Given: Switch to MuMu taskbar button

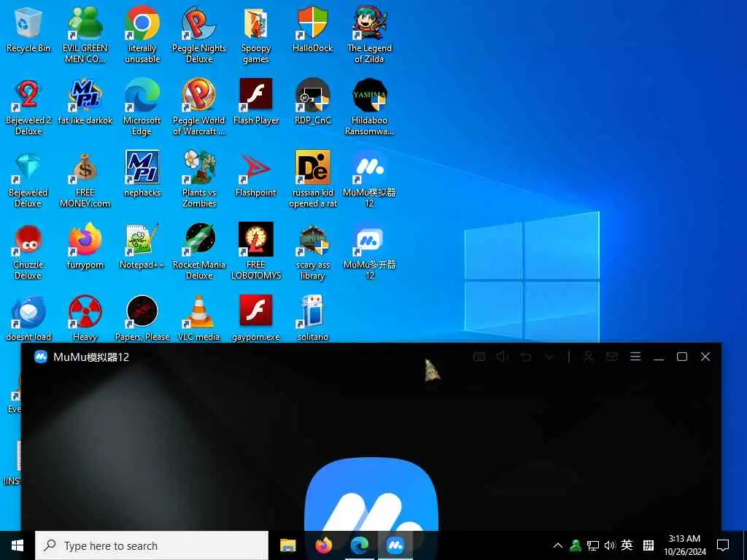Looking at the screenshot, I should pos(395,545).
